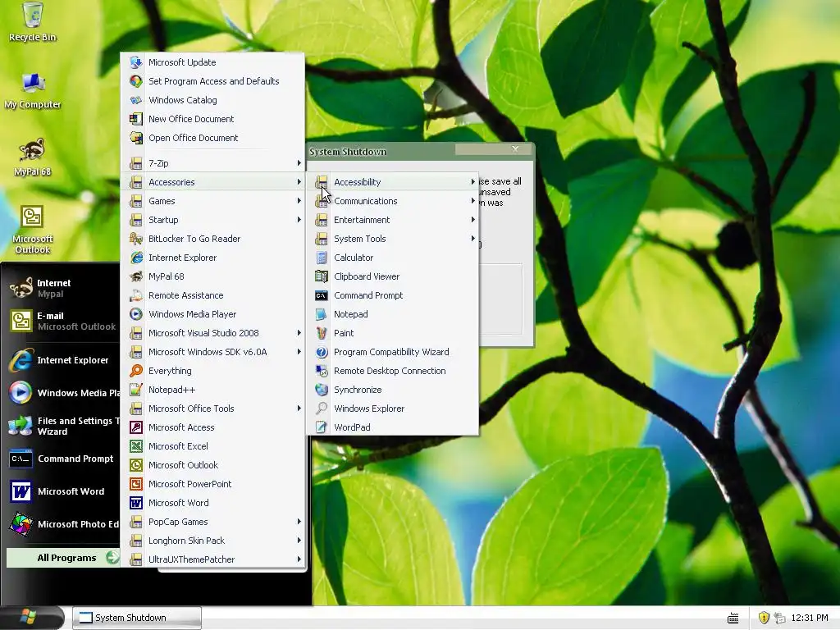Viewport: 840px width, 630px height.
Task: Click MyPal 68 in All Programs list
Action: coord(213,276)
